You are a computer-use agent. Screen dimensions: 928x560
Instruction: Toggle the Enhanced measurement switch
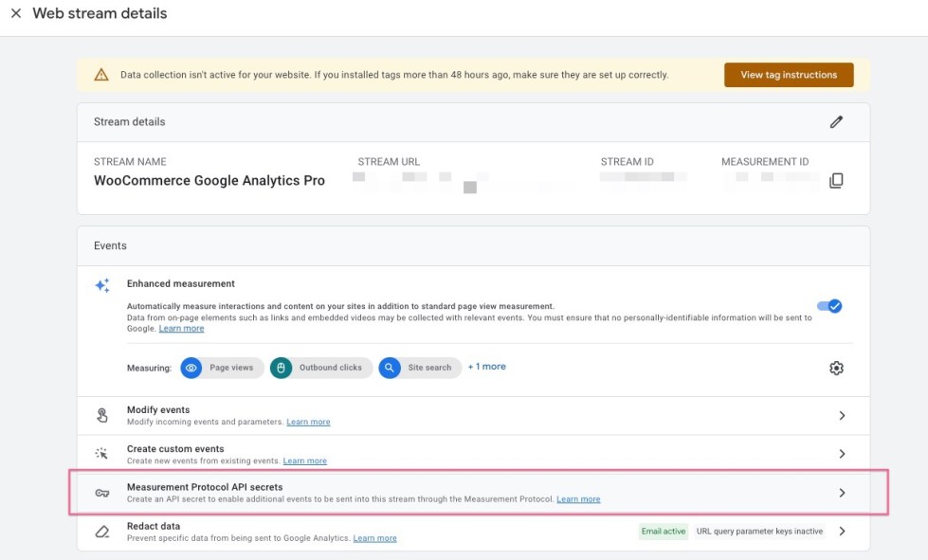[x=829, y=306]
